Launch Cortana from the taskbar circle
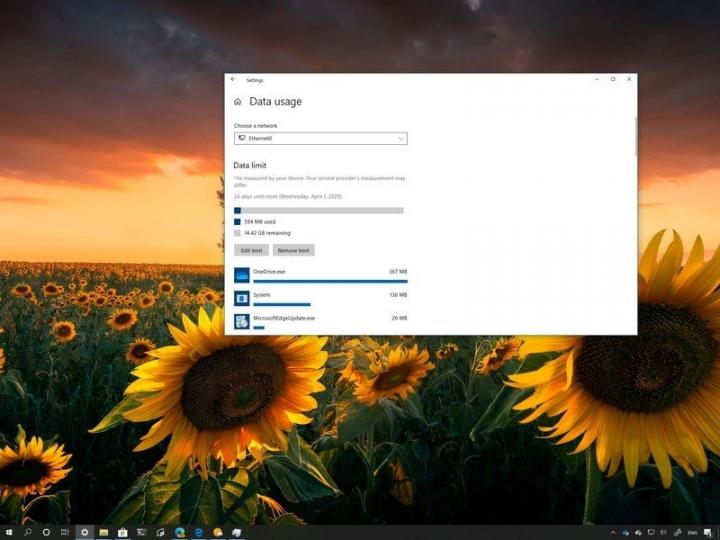Image resolution: width=720 pixels, height=540 pixels. coord(46,532)
